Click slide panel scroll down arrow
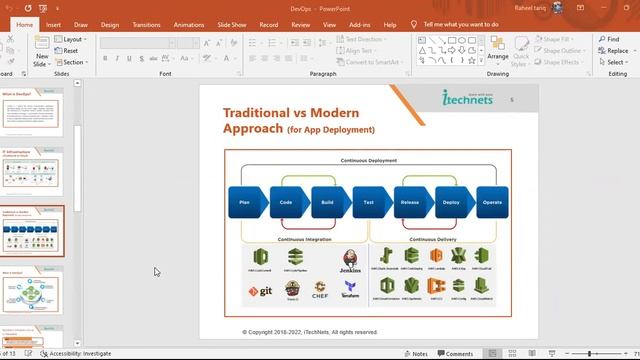 [x=77, y=343]
